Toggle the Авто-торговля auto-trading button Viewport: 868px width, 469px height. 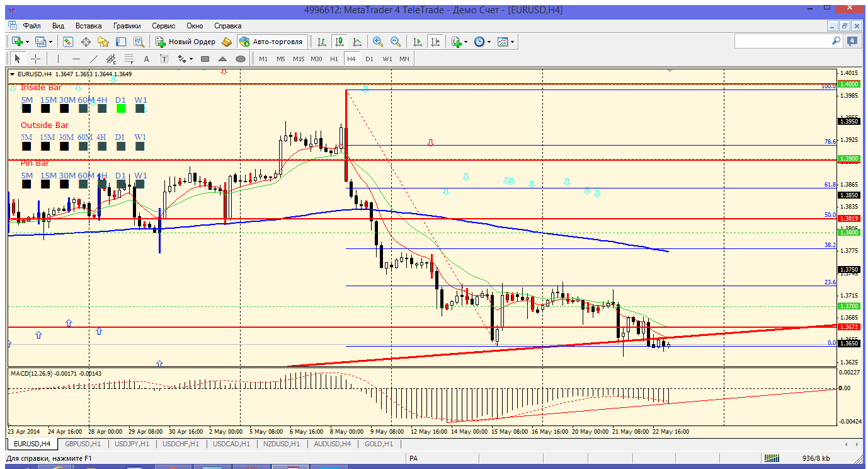271,42
